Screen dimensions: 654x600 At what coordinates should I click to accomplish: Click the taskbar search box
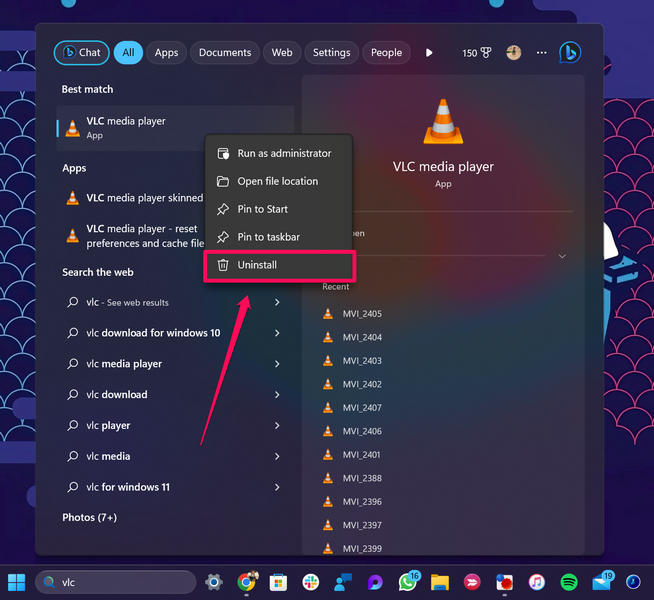pos(116,581)
